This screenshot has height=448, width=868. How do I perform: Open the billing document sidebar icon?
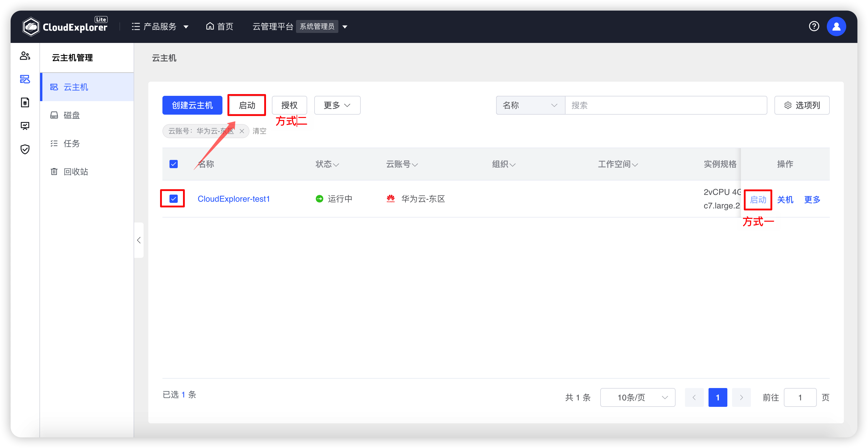point(25,102)
